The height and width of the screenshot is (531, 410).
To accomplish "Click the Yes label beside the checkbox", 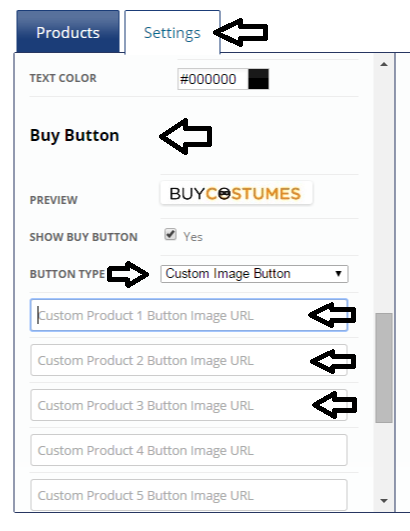I will click(x=193, y=237).
